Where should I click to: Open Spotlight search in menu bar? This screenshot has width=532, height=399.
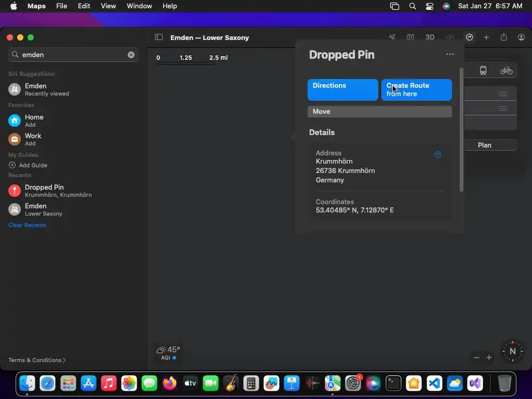tap(412, 6)
